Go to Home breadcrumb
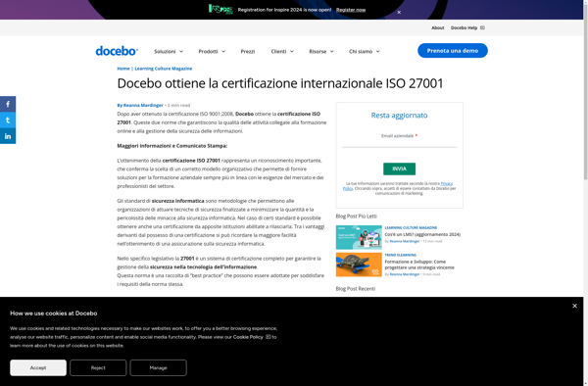 click(x=123, y=69)
